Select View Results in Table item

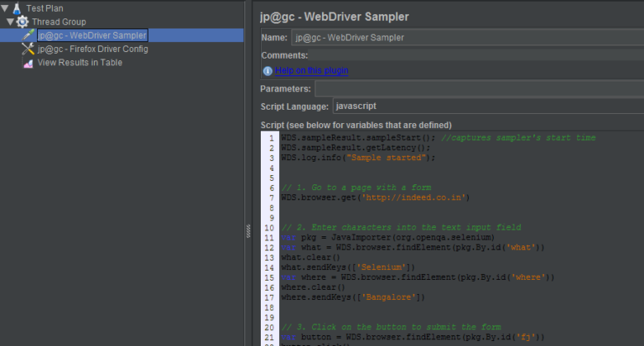tap(80, 62)
